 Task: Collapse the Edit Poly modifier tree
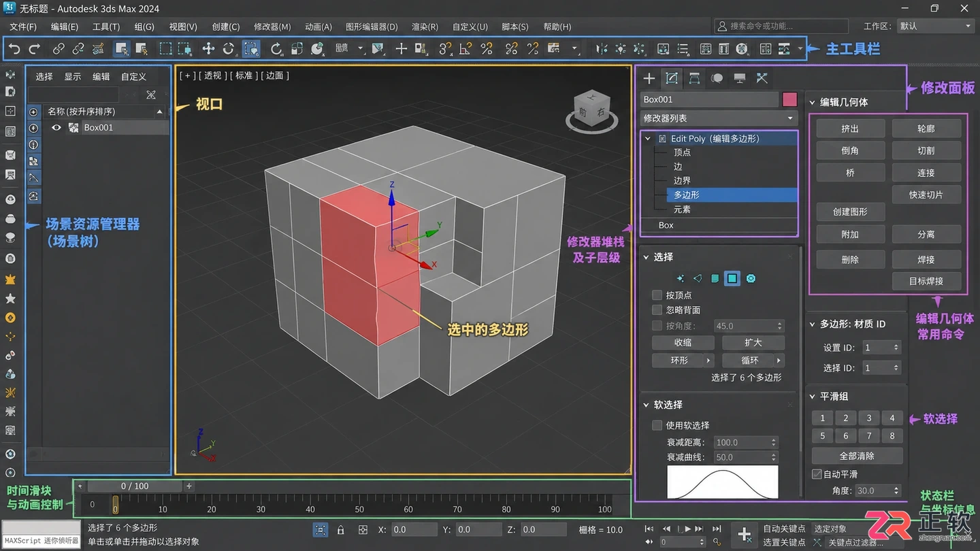click(648, 138)
